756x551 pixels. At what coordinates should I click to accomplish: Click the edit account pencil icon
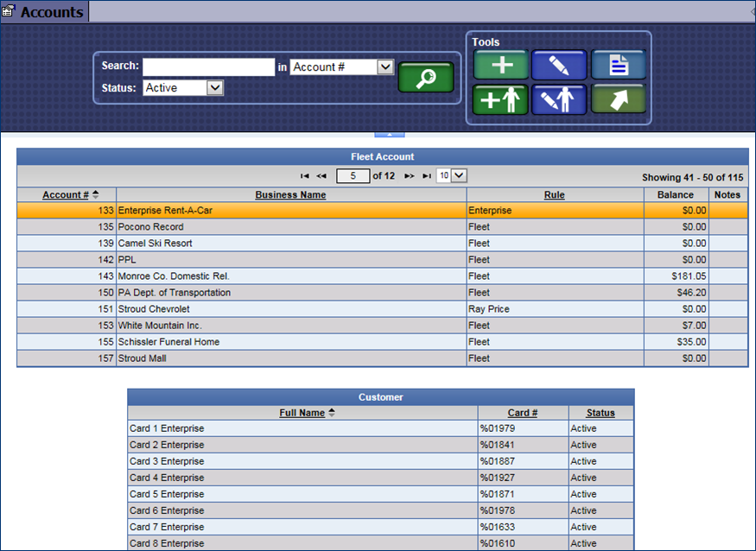(559, 65)
